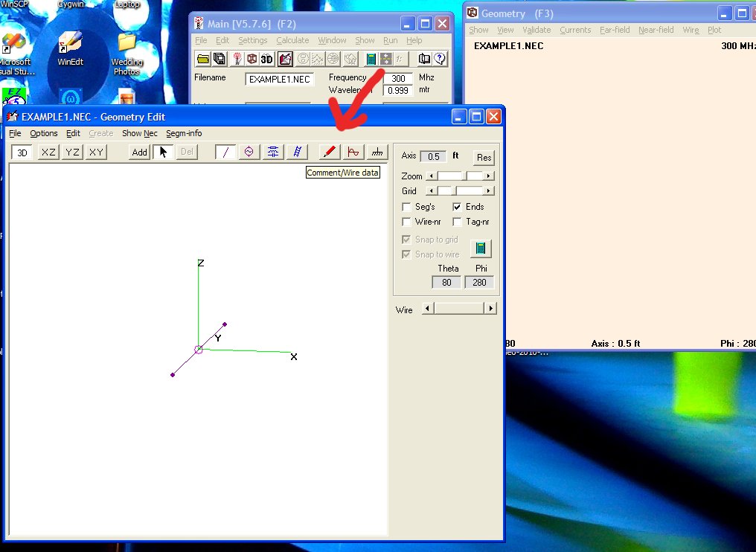Click the Grid slider left arrow

pyautogui.click(x=429, y=191)
